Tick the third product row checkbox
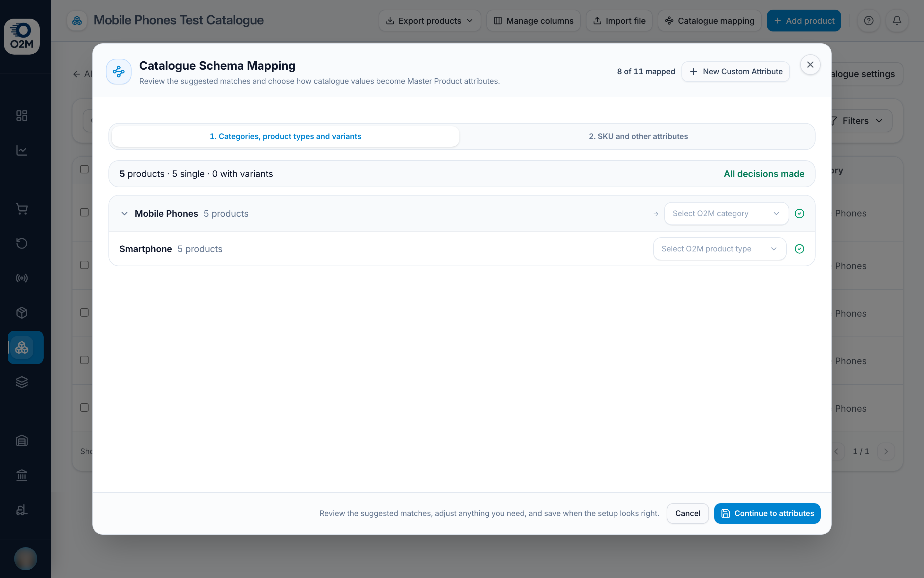Screen dimensions: 924x578 84,312
